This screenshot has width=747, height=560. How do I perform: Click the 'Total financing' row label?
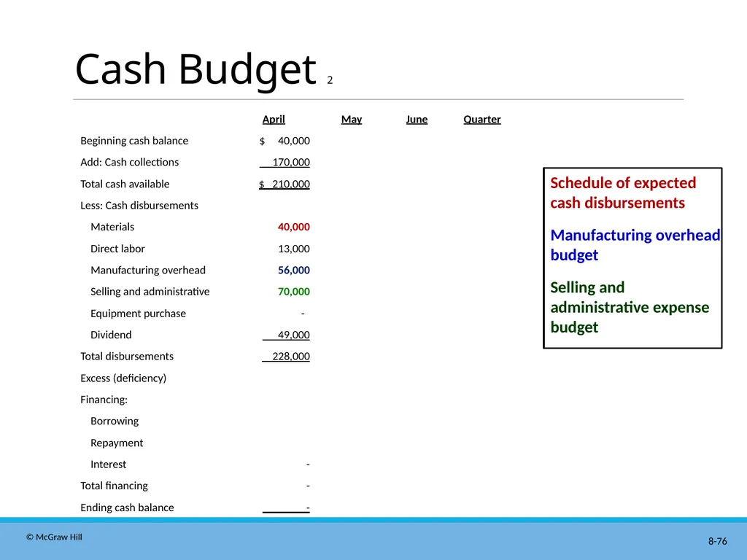[x=114, y=486]
